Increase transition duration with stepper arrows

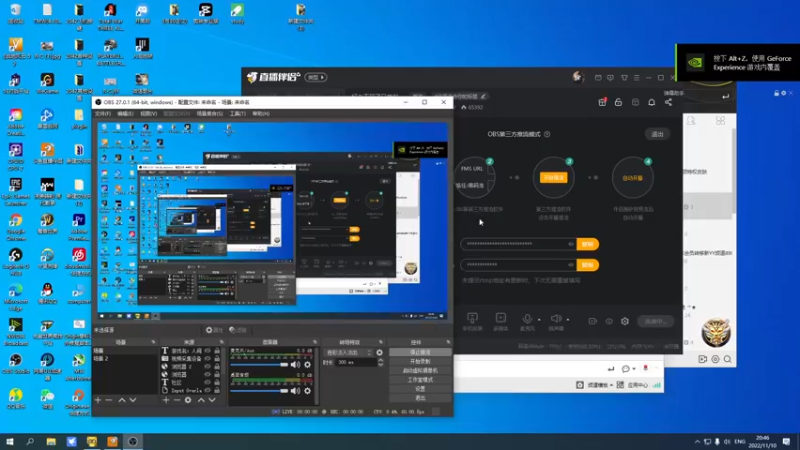point(381,360)
